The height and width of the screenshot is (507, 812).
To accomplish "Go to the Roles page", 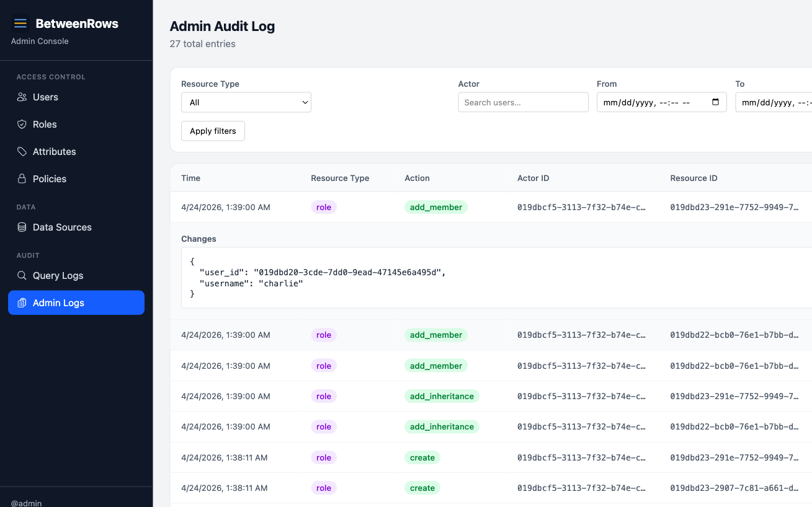I will (x=76, y=125).
